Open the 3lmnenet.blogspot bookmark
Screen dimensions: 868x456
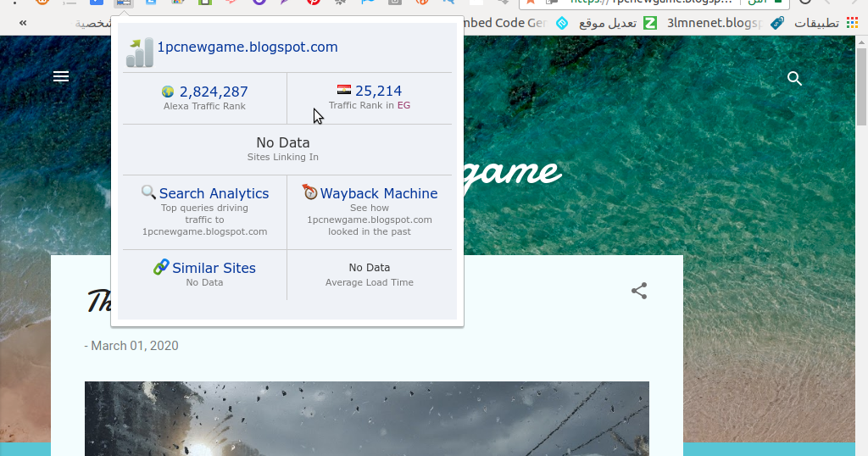pos(714,23)
